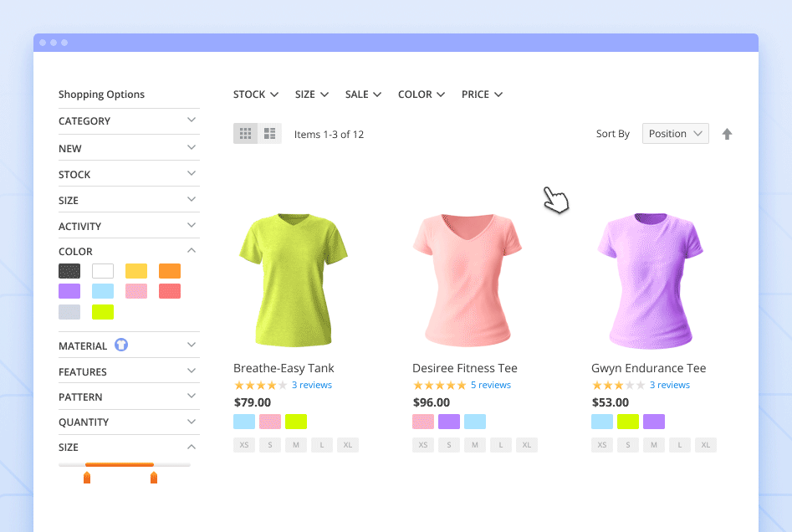792x532 pixels.
Task: Open the Sort By Position dropdown
Action: click(675, 133)
